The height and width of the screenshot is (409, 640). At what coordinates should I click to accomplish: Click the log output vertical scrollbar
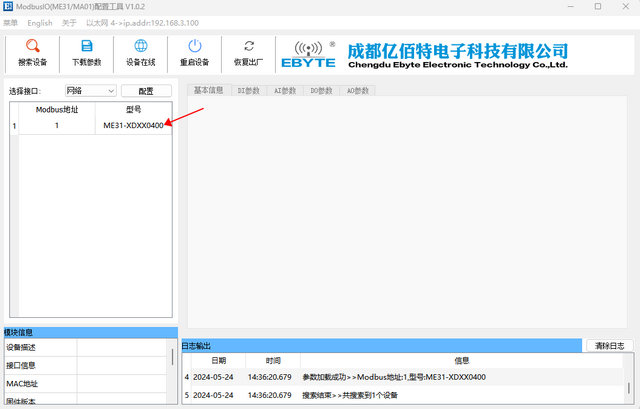(x=630, y=385)
